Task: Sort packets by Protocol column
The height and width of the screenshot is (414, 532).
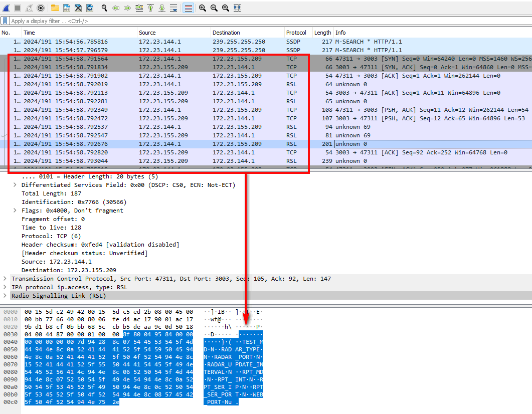Action: click(298, 33)
